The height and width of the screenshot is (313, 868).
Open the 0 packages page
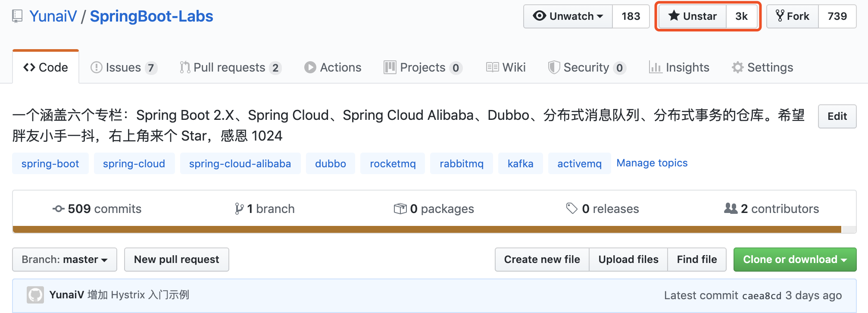tap(434, 209)
